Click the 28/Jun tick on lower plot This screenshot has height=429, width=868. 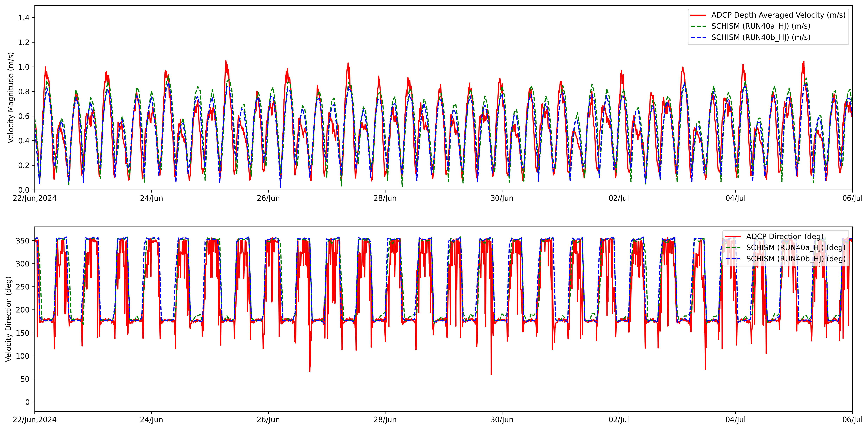click(385, 420)
